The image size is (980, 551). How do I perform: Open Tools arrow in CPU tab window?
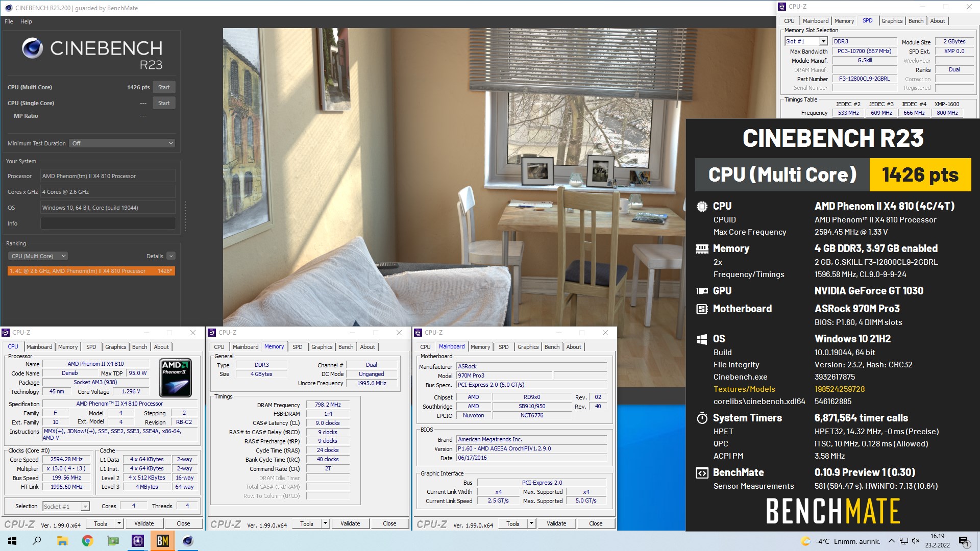[x=119, y=523]
